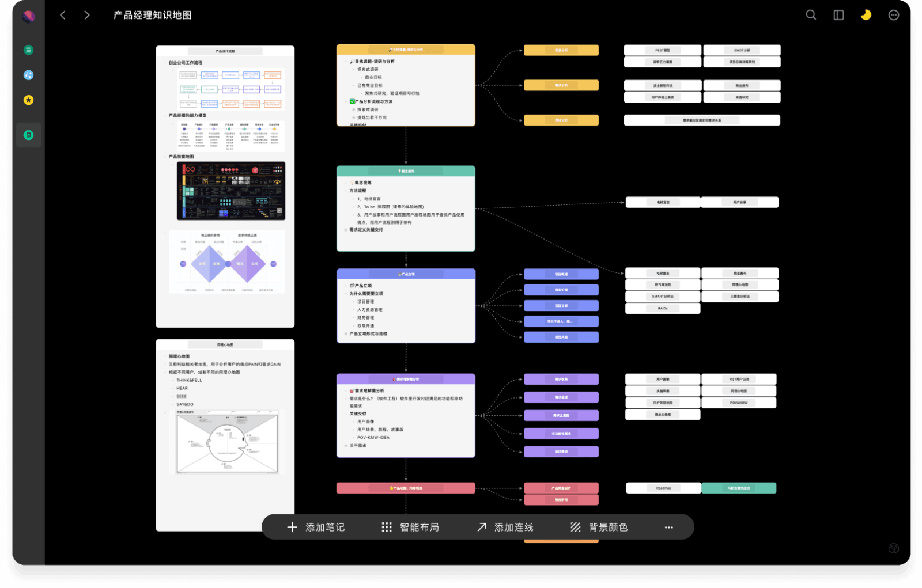Click the 背景颜色 button label
This screenshot has height=588, width=922.
point(609,527)
